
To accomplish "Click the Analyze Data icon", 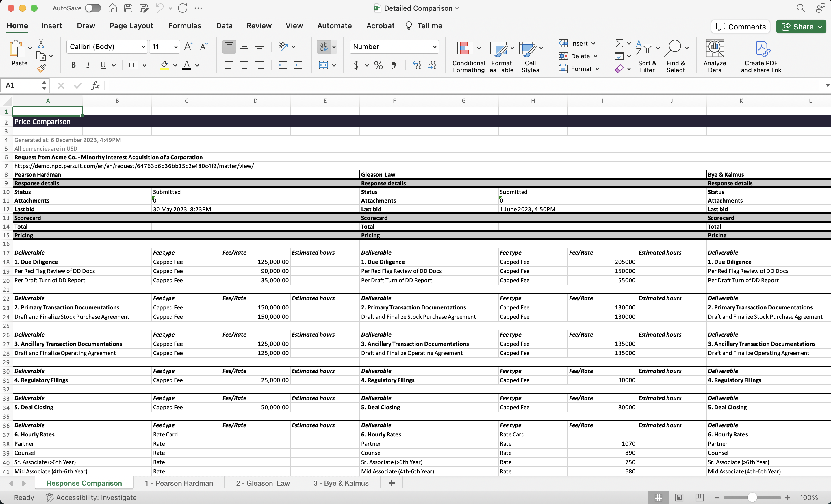I will (715, 56).
